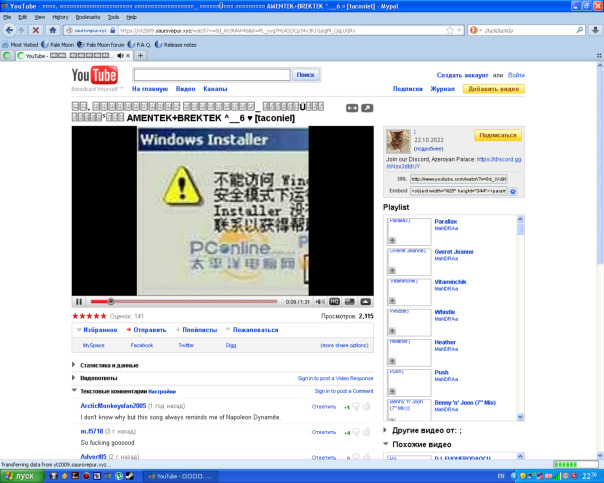Seek in the video progress bar
Screen dimensions: 604x483
(184, 302)
